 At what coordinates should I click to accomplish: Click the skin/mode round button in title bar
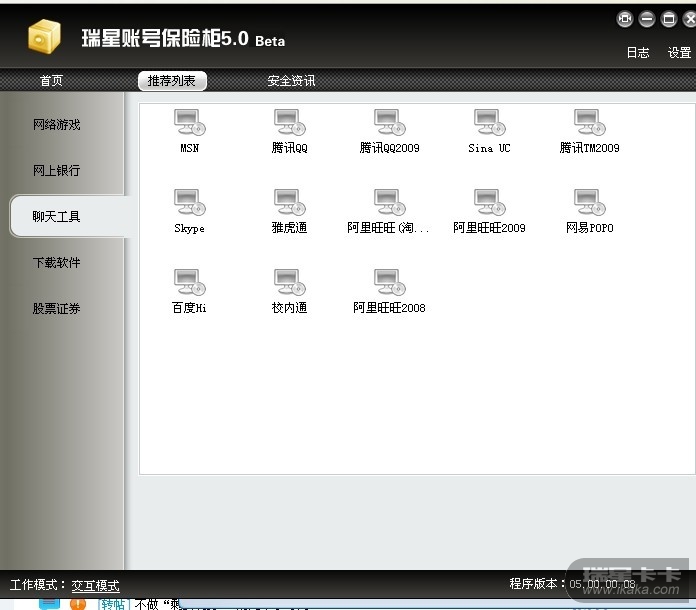(625, 19)
